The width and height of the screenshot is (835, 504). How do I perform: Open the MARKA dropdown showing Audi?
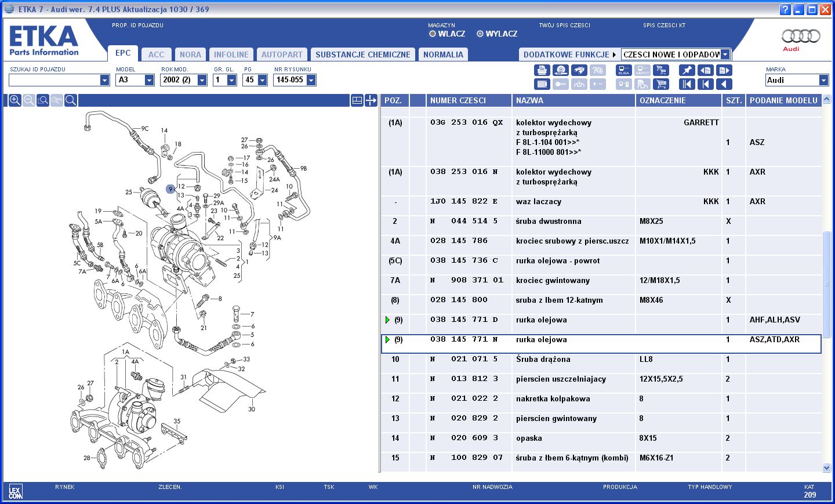tap(823, 80)
